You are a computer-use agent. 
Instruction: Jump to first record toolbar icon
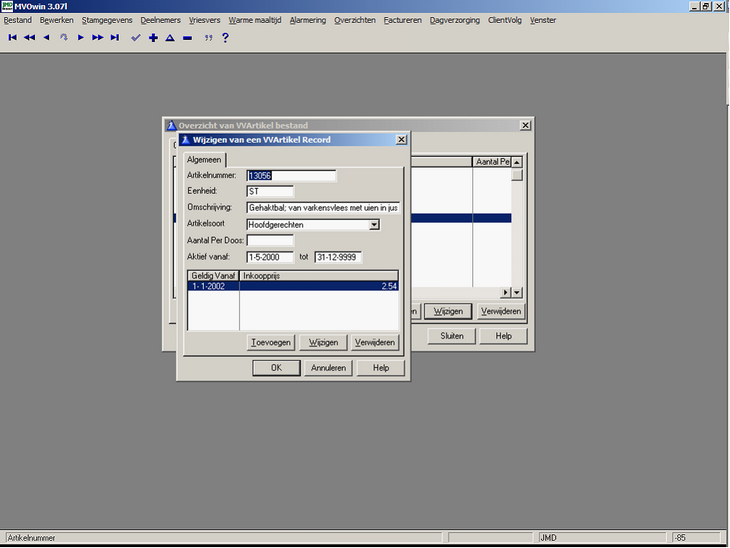tap(13, 38)
